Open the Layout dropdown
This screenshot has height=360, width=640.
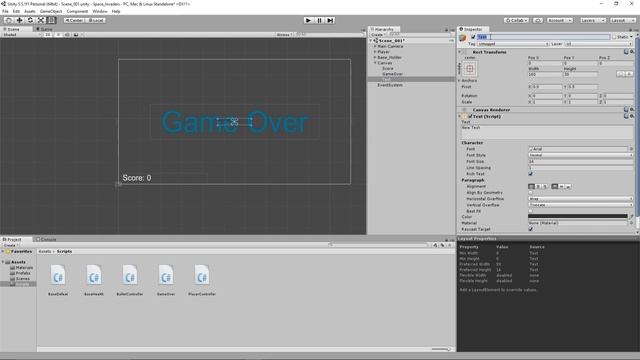[x=622, y=20]
